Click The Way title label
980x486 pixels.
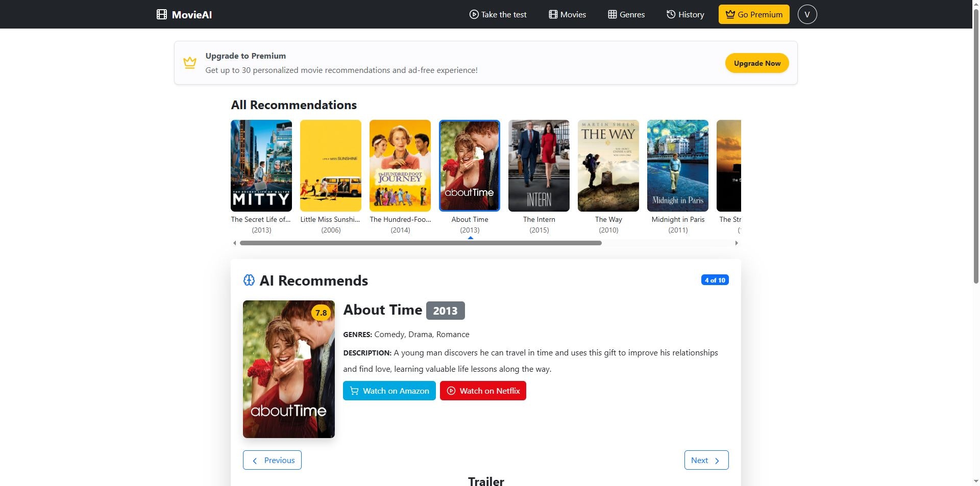click(x=608, y=219)
